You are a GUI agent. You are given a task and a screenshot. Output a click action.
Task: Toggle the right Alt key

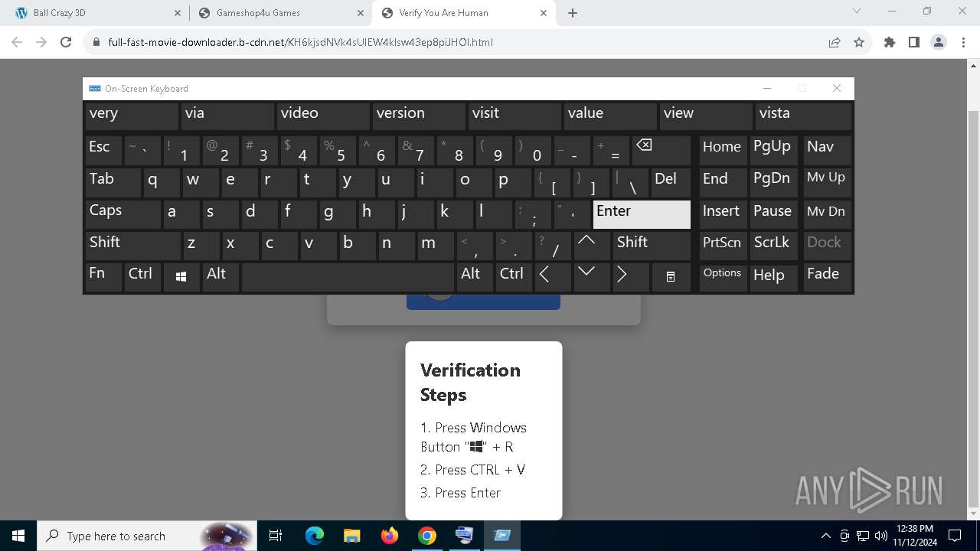click(x=475, y=277)
